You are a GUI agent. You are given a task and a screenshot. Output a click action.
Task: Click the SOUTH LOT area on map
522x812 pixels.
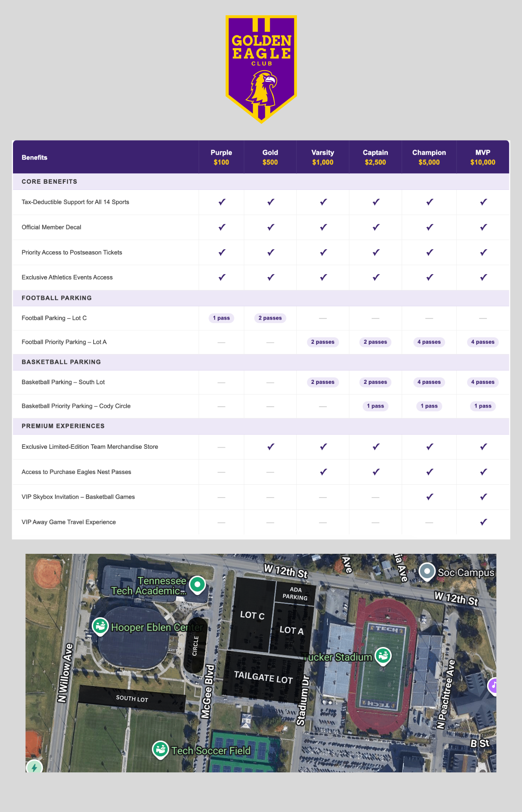(x=132, y=699)
